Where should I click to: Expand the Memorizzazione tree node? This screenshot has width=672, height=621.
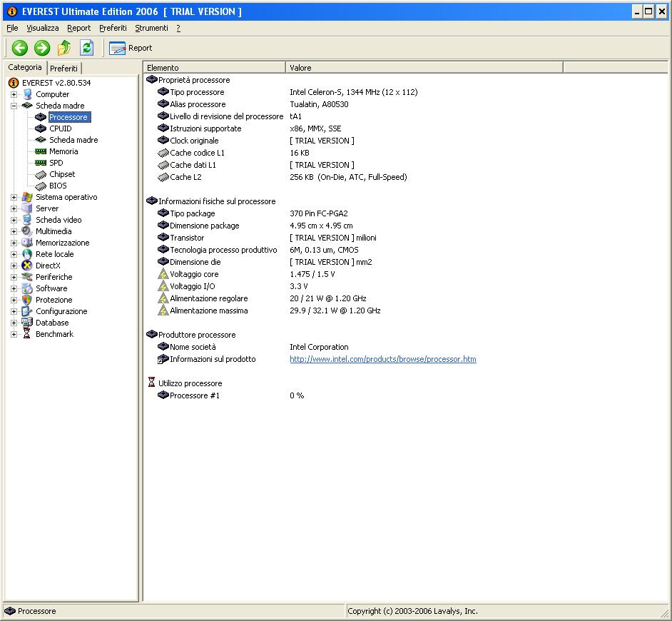coord(14,243)
